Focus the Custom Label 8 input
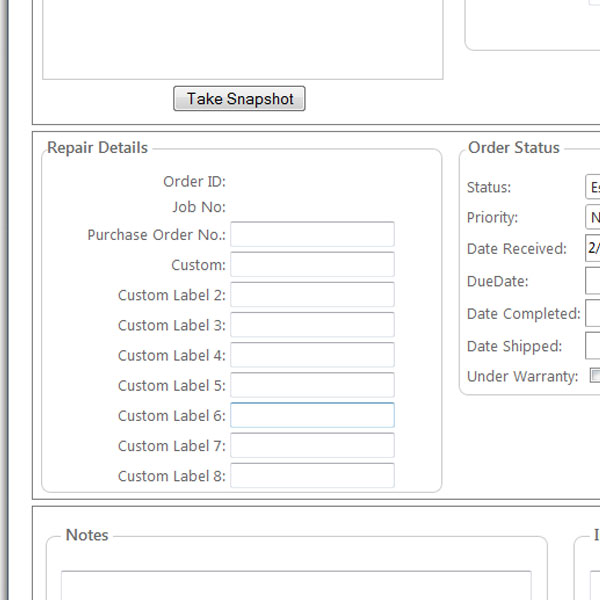Screen dimensions: 600x600 [312, 476]
